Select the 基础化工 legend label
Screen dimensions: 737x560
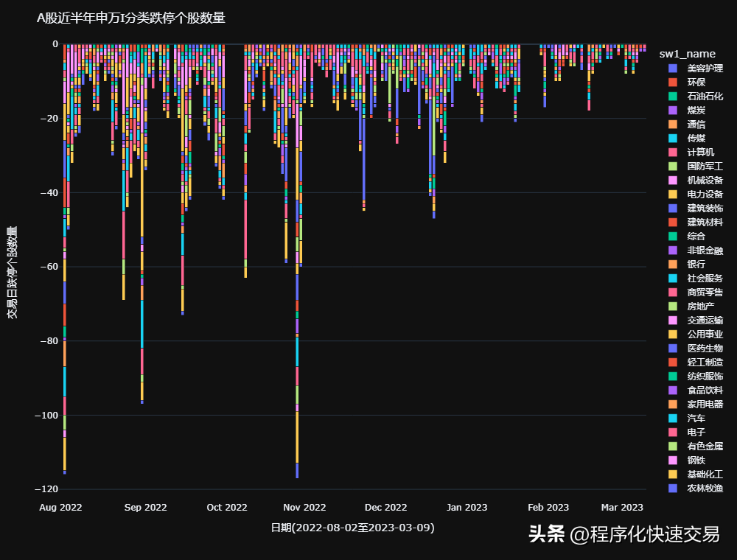coord(705,475)
